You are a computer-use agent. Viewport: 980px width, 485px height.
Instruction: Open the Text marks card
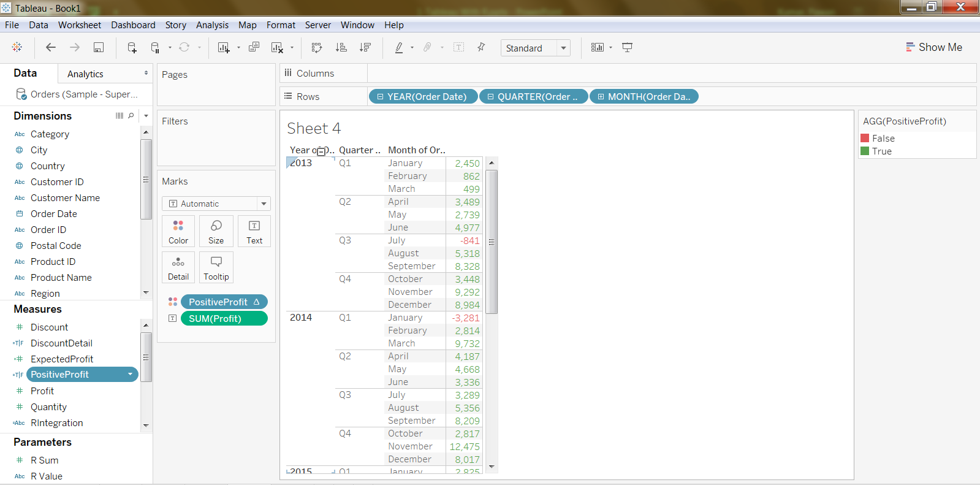pyautogui.click(x=254, y=231)
